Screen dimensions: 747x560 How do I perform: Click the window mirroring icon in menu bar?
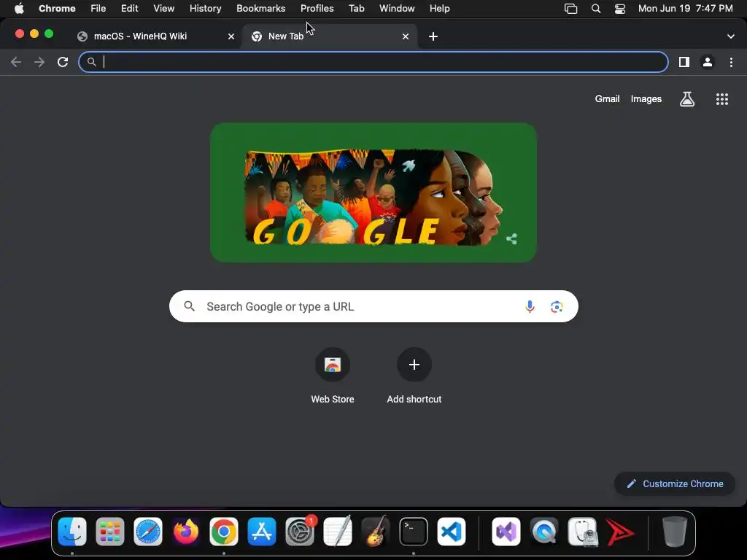(x=570, y=9)
